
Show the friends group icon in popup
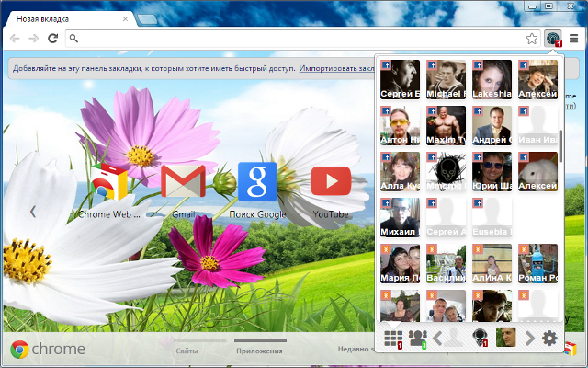[x=419, y=338]
